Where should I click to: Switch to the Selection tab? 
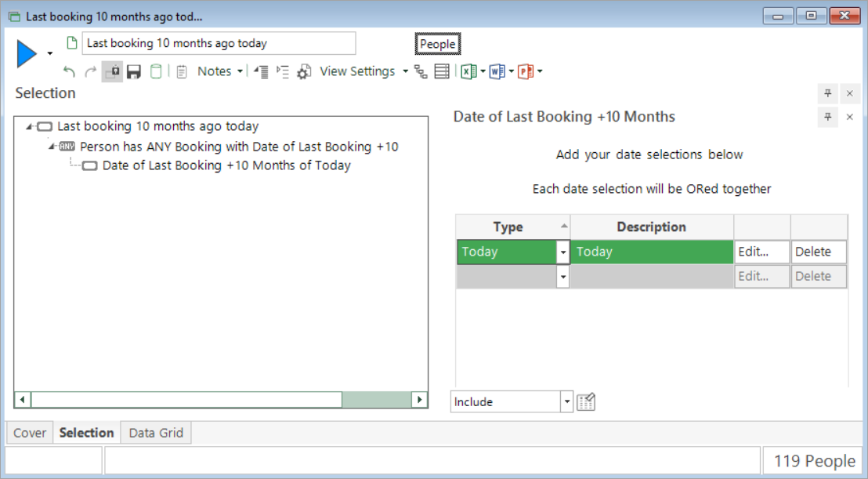click(86, 433)
